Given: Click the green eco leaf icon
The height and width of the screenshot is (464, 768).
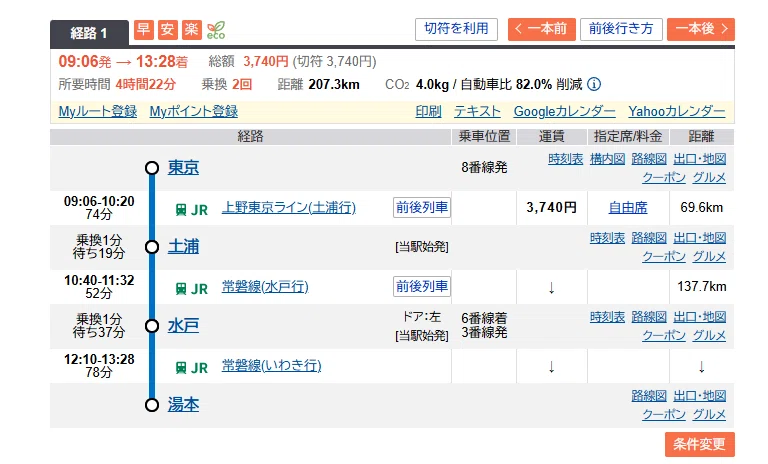Looking at the screenshot, I should click(x=216, y=30).
